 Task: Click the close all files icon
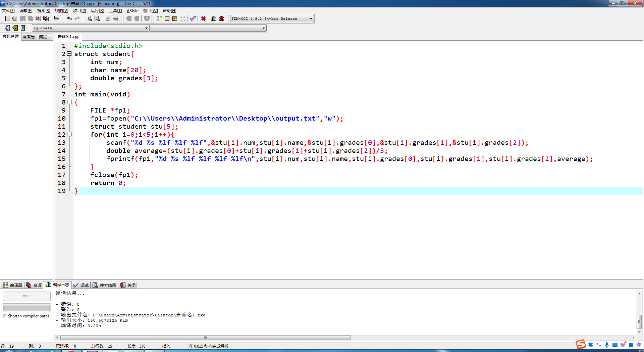coord(46,18)
